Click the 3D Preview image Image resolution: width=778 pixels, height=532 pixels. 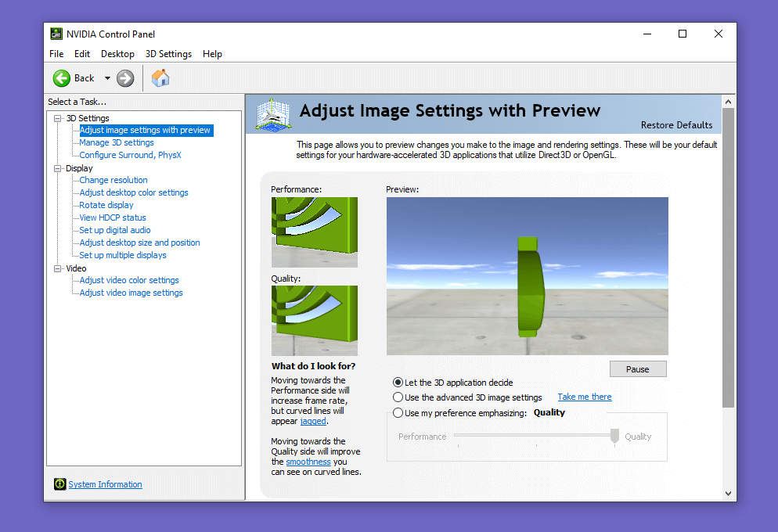(x=528, y=276)
